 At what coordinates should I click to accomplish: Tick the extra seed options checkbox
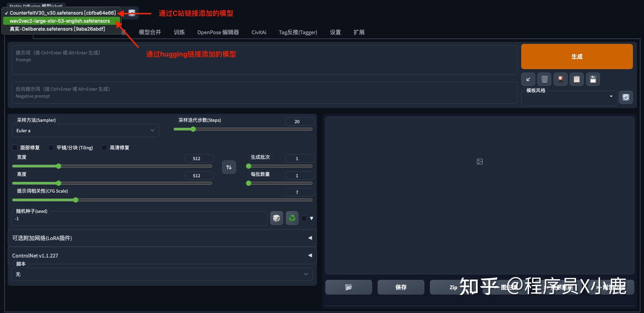tap(304, 218)
